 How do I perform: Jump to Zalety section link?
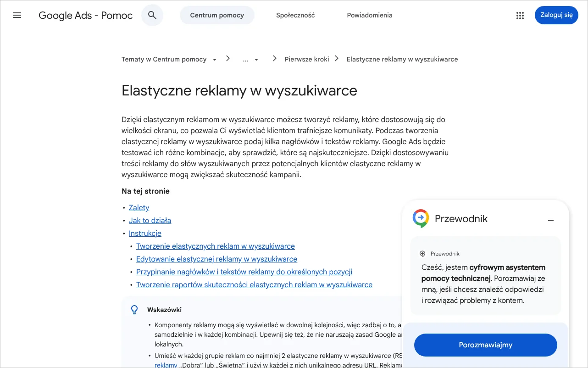139,207
